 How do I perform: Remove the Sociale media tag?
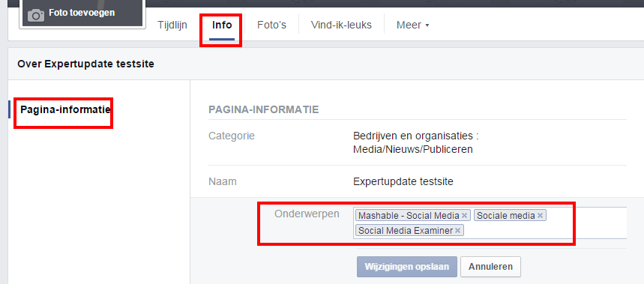click(540, 216)
